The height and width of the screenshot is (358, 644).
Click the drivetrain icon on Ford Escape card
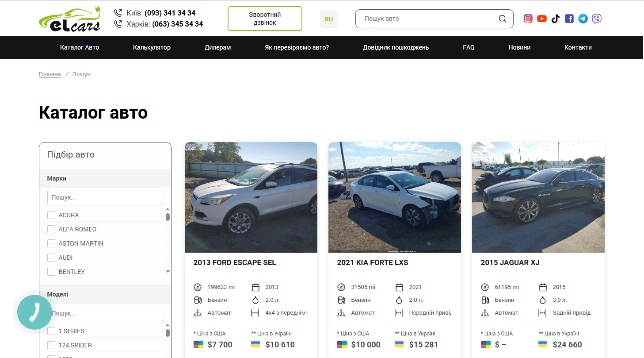click(255, 313)
